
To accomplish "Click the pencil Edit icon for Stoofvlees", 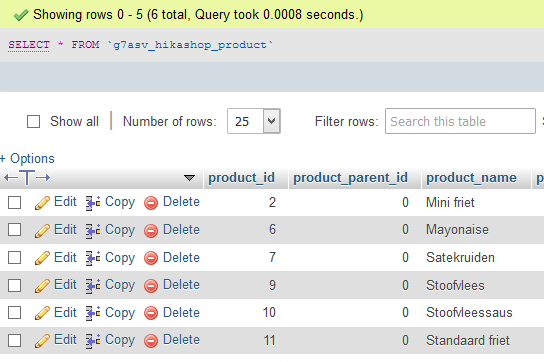I will click(42, 286).
